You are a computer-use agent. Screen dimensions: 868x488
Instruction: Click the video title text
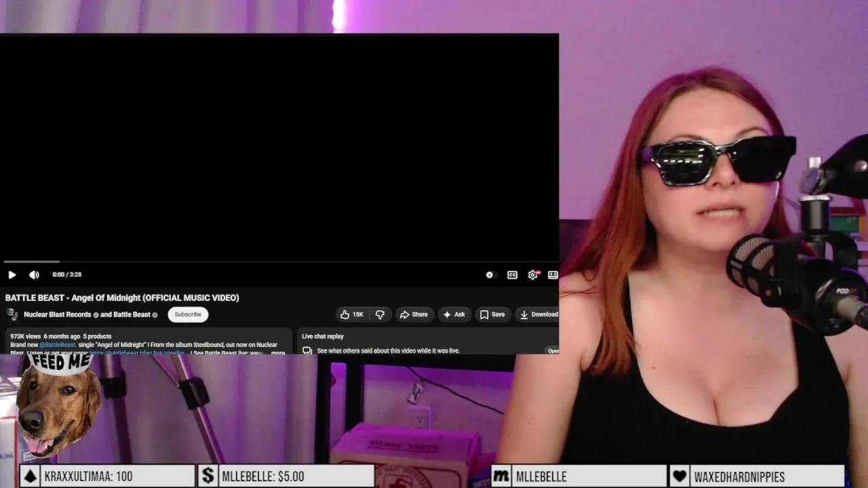[122, 298]
